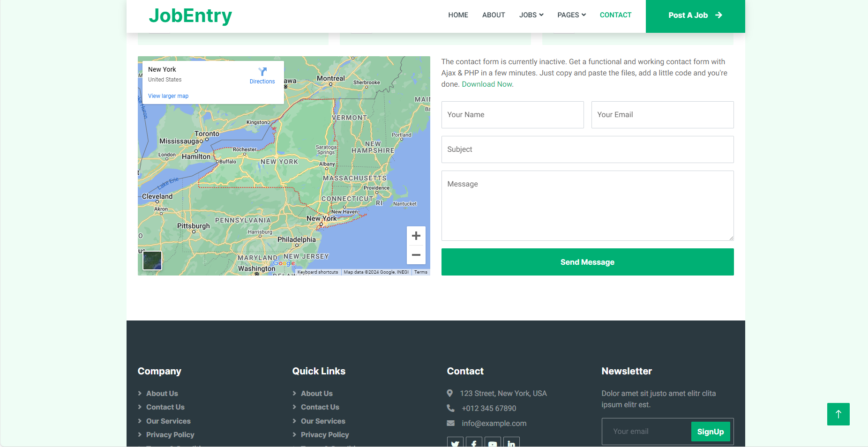Click the Send Message button
Screen dimensions: 868x447
(587, 262)
